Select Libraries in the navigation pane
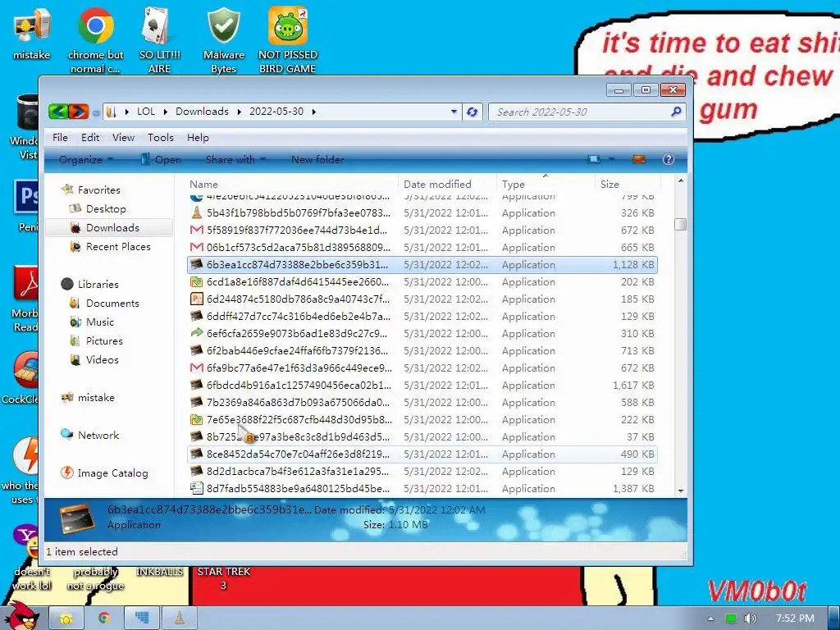Image resolution: width=840 pixels, height=630 pixels. click(89, 284)
